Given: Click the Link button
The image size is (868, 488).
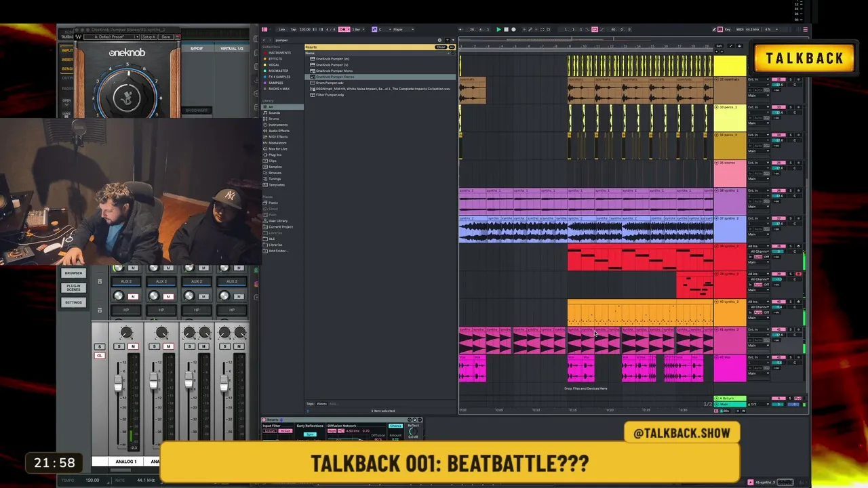Looking at the screenshot, I should coord(282,29).
